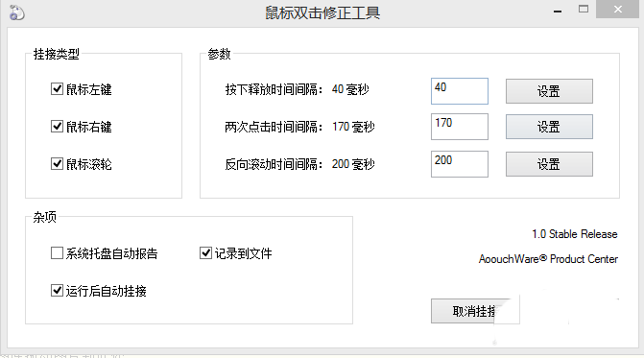Image resolution: width=644 pixels, height=358 pixels.
Task: Enable 系统托盘自动报告 checkbox
Action: (57, 253)
